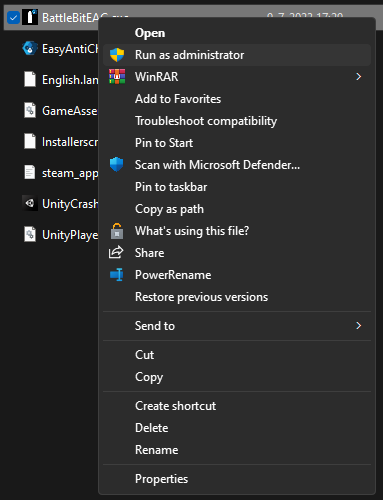Click the Installerscript blank file icon
The image size is (383, 500).
tap(30, 141)
